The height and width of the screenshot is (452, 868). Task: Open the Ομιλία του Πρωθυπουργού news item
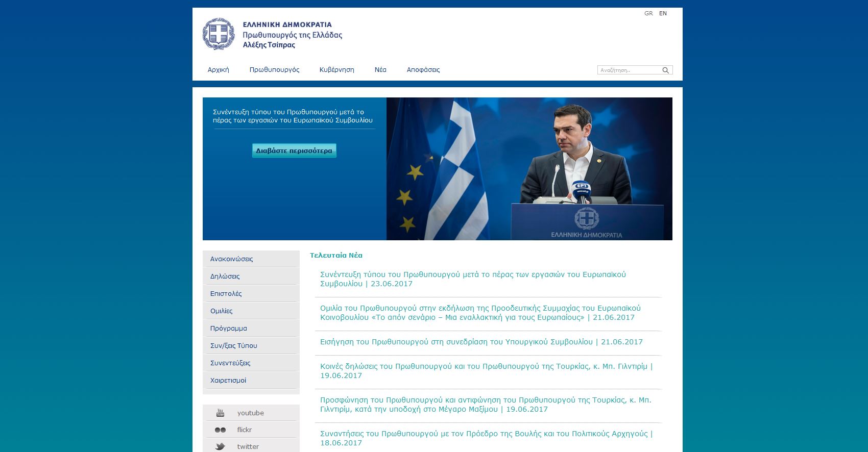coord(480,313)
